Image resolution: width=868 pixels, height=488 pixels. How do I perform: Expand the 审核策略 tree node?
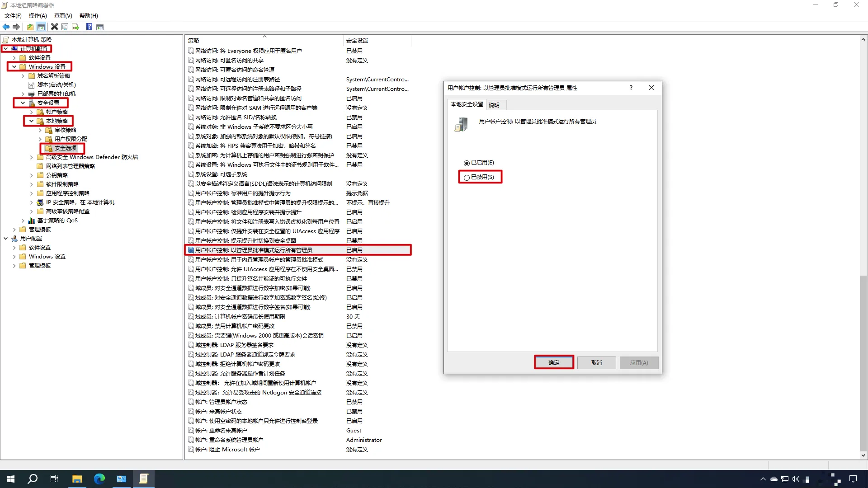tap(40, 130)
